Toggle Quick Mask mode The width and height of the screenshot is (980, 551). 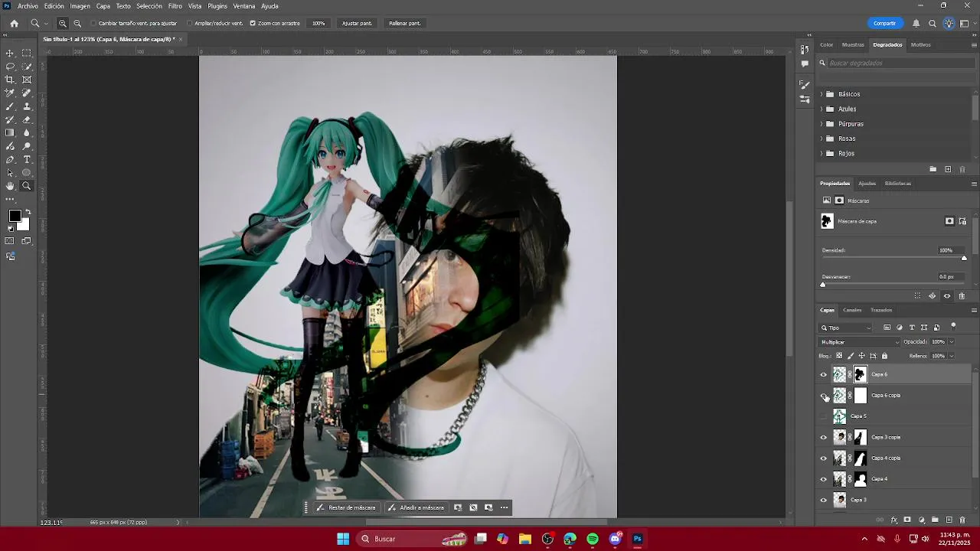pyautogui.click(x=10, y=241)
